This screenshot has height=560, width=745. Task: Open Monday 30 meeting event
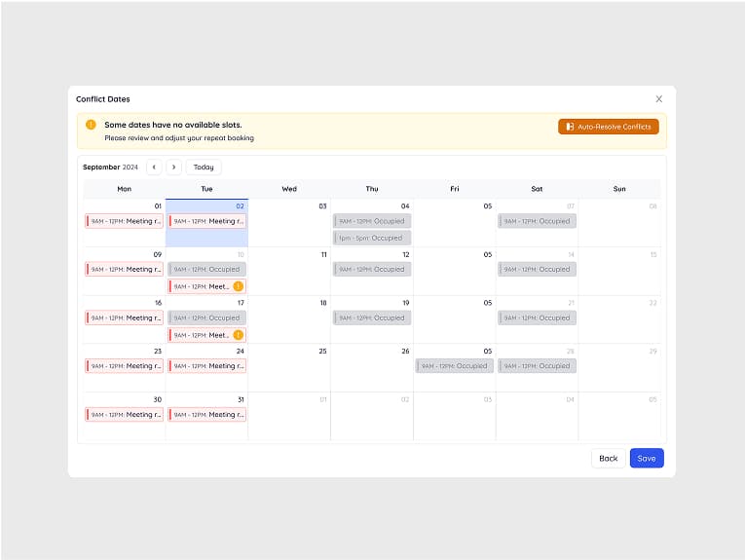coord(124,415)
